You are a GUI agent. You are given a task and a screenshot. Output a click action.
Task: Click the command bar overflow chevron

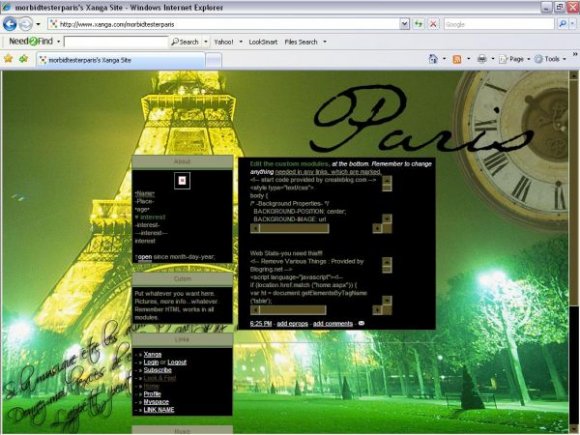point(575,54)
